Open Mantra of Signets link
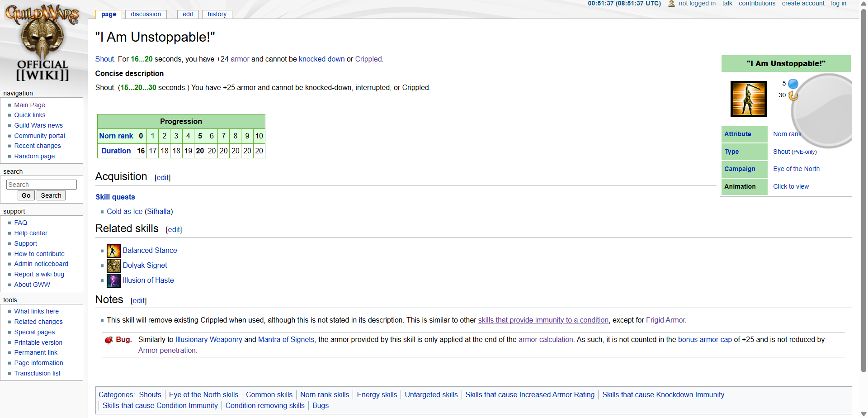868x418 pixels. point(286,339)
